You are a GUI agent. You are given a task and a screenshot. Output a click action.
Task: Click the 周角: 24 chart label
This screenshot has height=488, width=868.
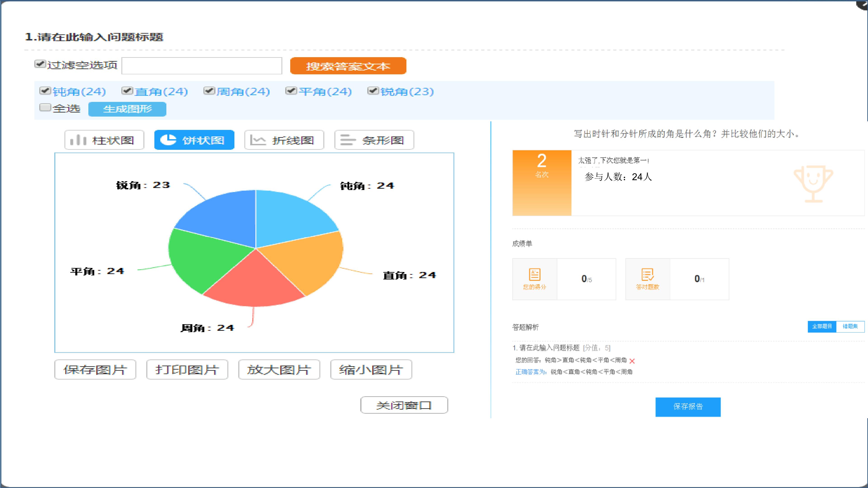(x=207, y=328)
